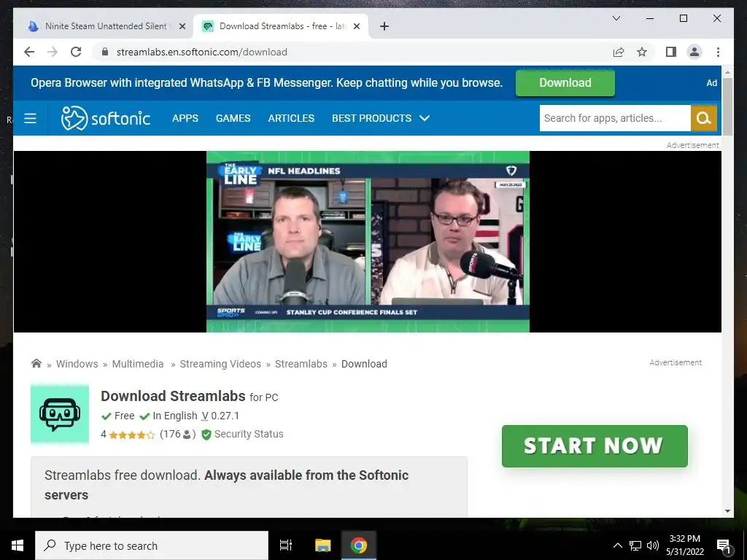
Task: Click the scrollbar down arrow
Action: 727,511
